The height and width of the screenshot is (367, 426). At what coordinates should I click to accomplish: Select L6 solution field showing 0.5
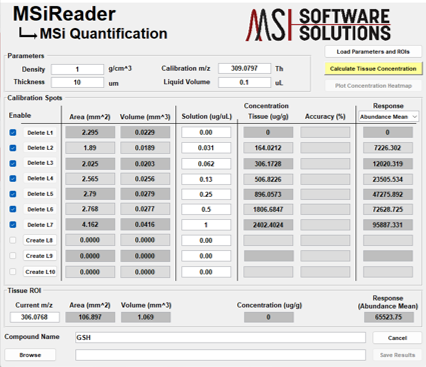click(x=206, y=209)
